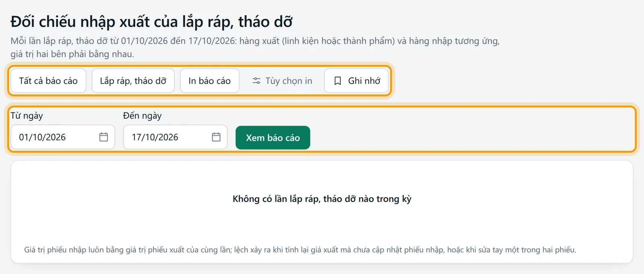This screenshot has height=274, width=644.
Task: Open calendar picker in Đến ngày field
Action: [216, 137]
